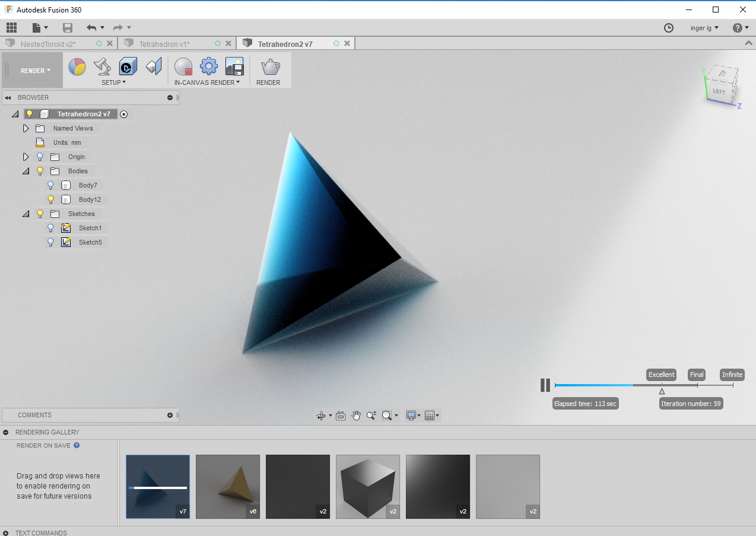Activate Tetrahedron2 v7 component radio button
This screenshot has width=756, height=536.
pyautogui.click(x=123, y=114)
